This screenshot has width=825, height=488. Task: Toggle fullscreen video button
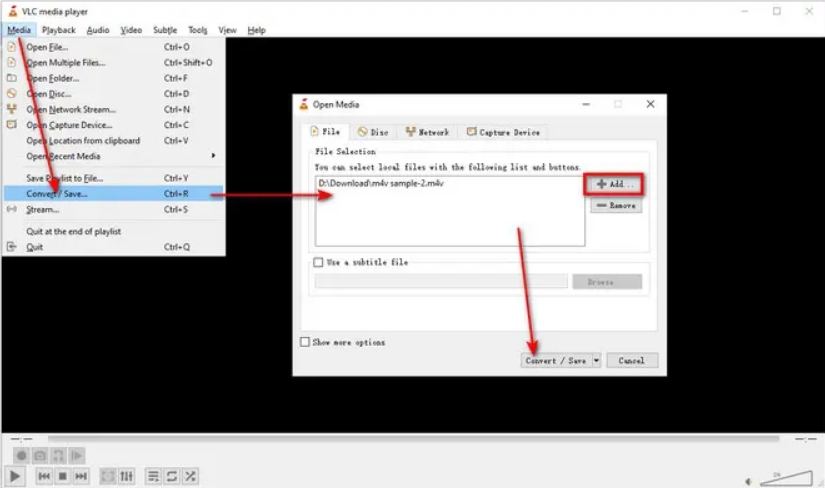108,476
